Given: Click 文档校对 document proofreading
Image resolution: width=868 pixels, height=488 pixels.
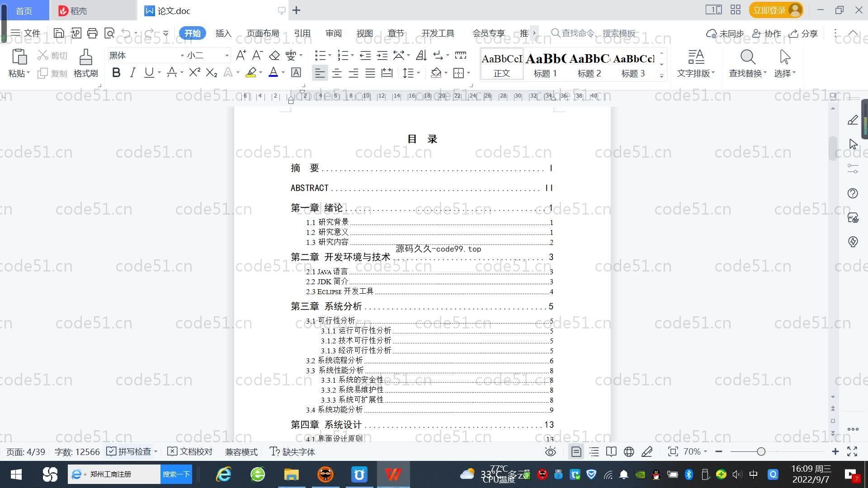Looking at the screenshot, I should (x=190, y=451).
